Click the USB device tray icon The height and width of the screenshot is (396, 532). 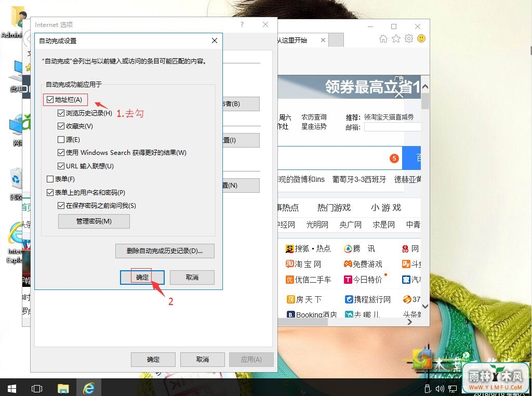pos(428,389)
